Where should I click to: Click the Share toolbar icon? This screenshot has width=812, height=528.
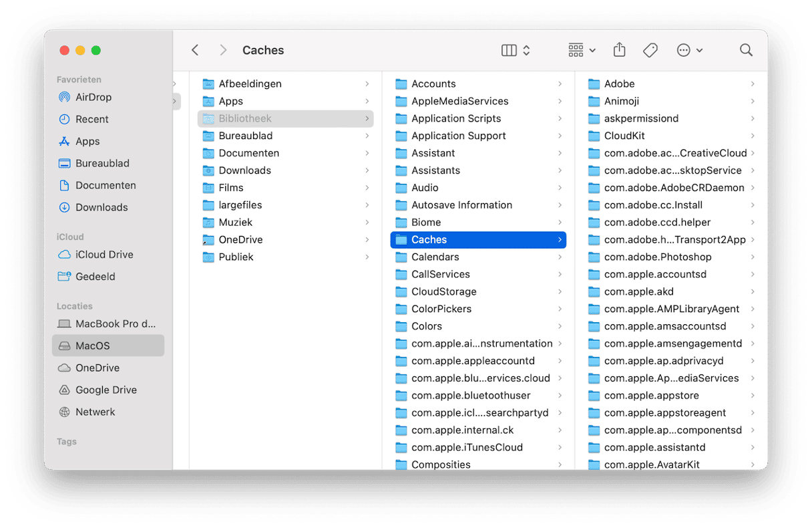[619, 50]
